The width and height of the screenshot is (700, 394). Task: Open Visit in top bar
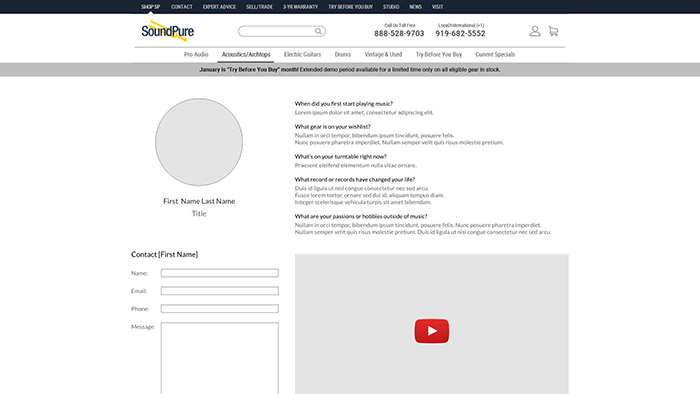click(x=438, y=7)
